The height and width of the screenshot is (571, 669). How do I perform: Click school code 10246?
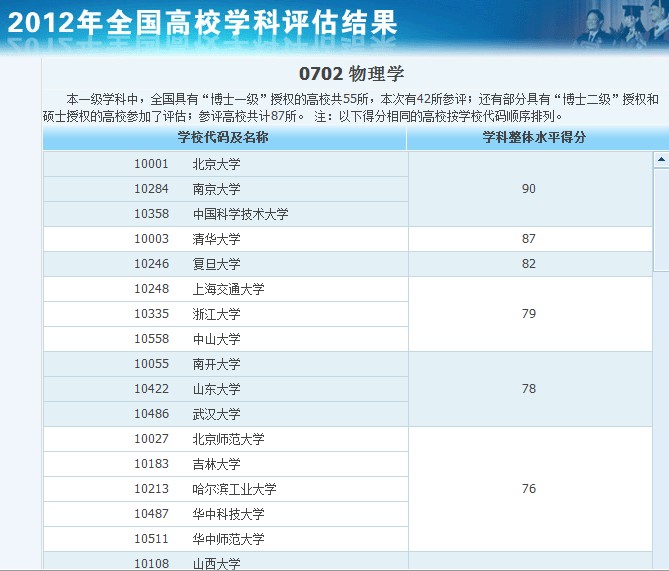(151, 264)
